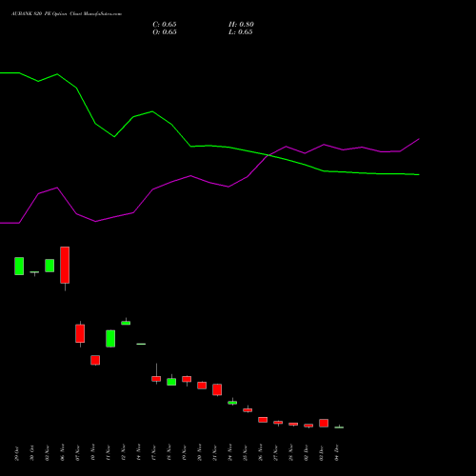Click the AUBANK 820 PE Option chart title

pyautogui.click(x=67, y=14)
